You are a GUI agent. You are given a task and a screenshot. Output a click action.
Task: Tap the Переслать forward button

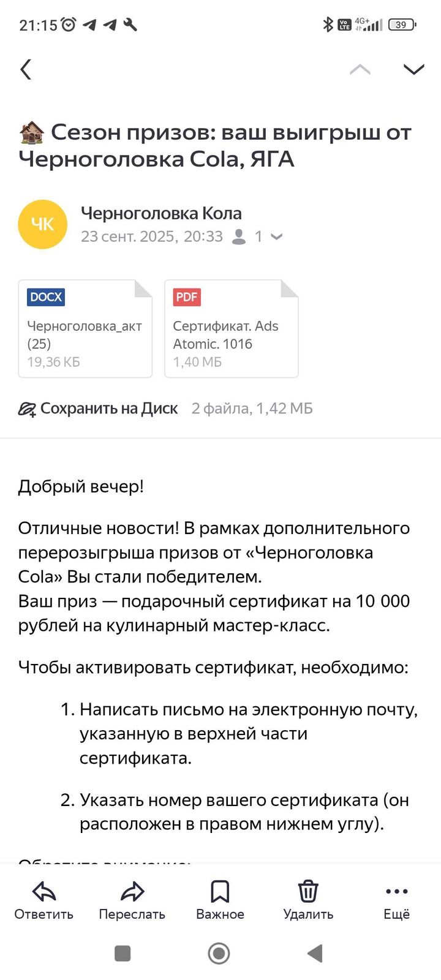pyautogui.click(x=132, y=900)
